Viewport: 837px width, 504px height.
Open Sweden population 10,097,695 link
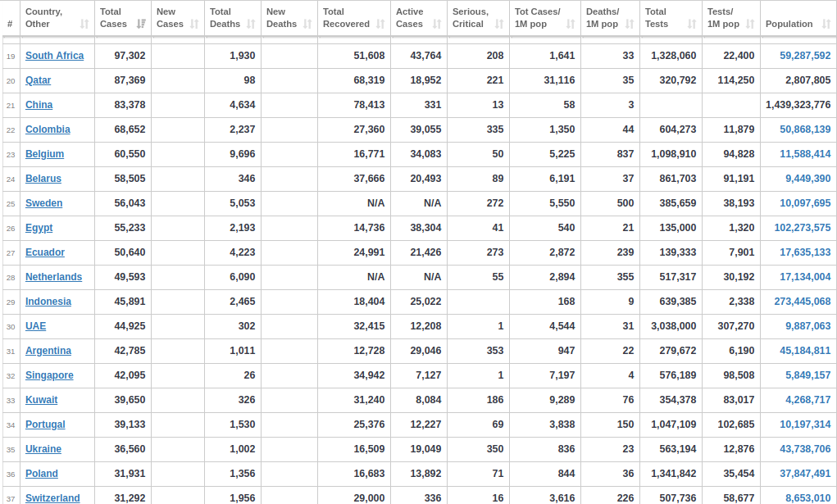pyautogui.click(x=805, y=203)
